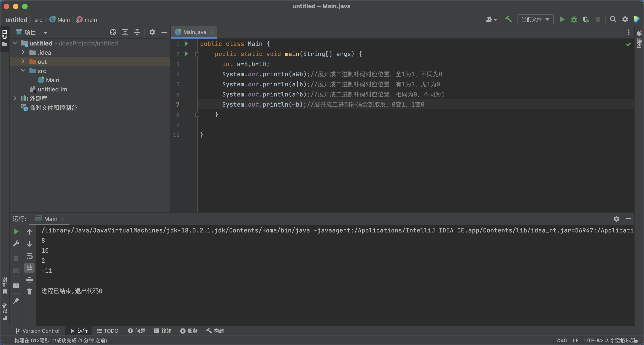The width and height of the screenshot is (644, 345).
Task: Collapse the untitled project root node
Action: click(15, 43)
